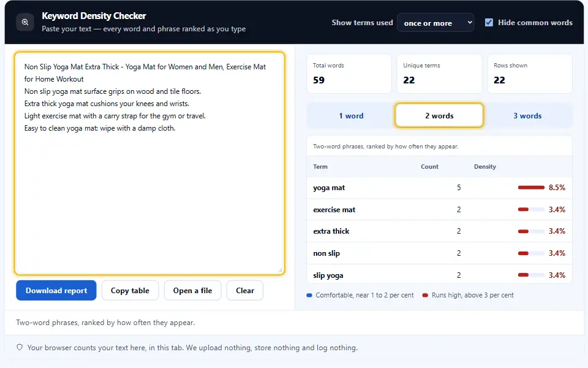Click the Density column header

[485, 166]
